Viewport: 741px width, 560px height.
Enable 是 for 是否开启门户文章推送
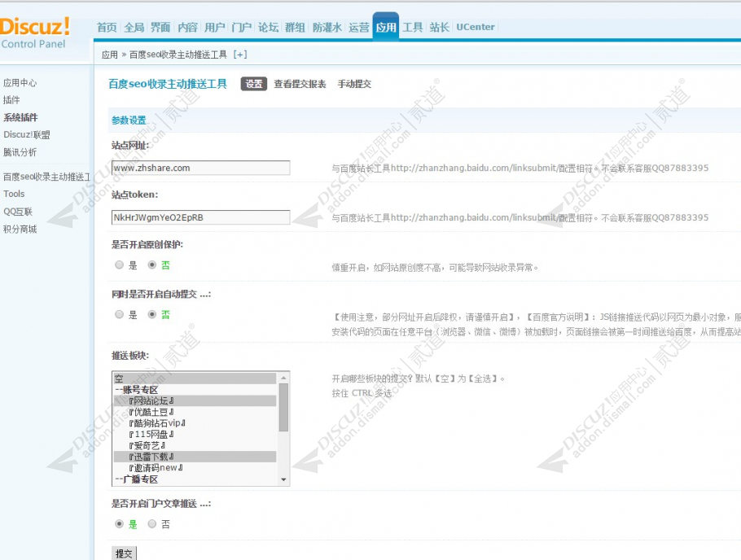click(x=120, y=524)
